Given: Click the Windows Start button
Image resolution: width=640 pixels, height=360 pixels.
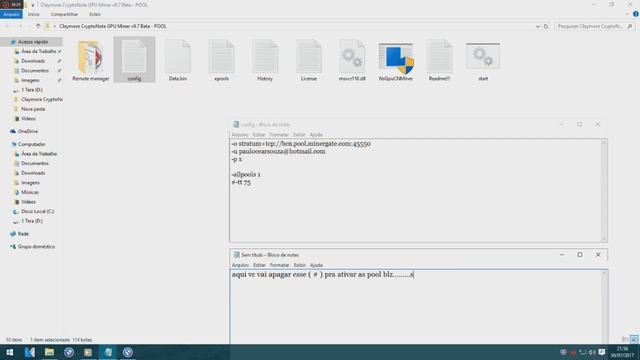Looking at the screenshot, I should [9, 352].
